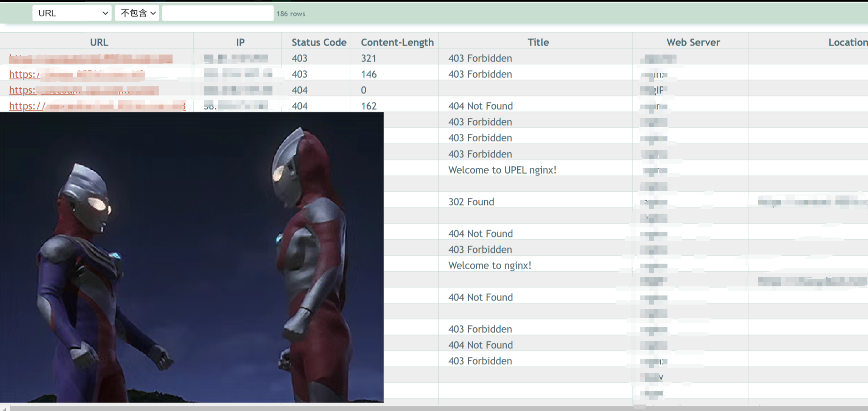
Task: Open the blurred URL link with content-length 0
Action: [x=84, y=90]
